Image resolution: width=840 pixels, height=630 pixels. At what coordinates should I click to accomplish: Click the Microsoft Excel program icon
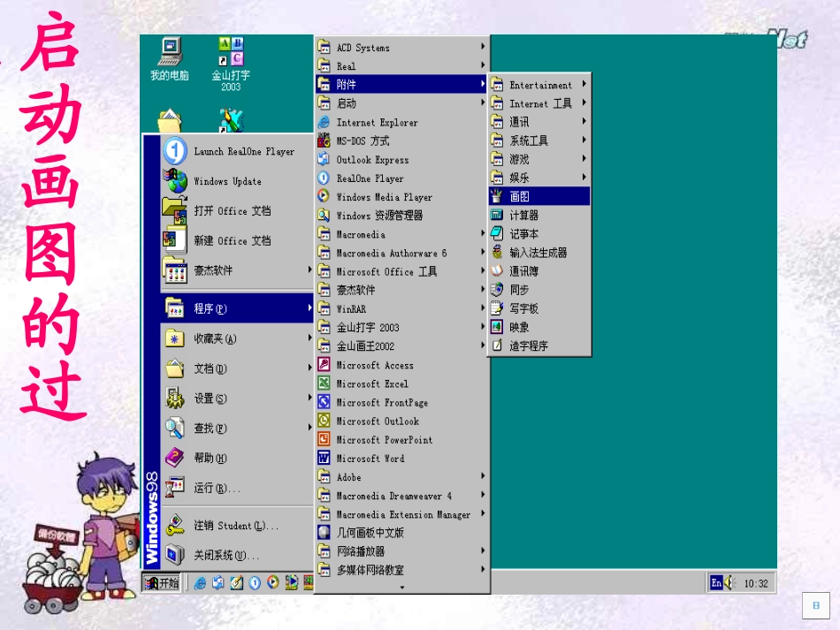coord(325,383)
